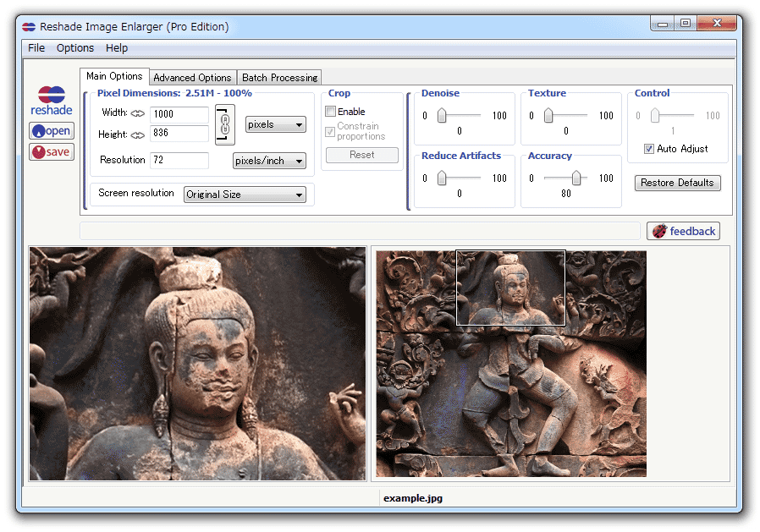Click the Pixel Dimensions 2.51M - 100% label
Viewport: 760px width, 532px height.
(x=174, y=93)
